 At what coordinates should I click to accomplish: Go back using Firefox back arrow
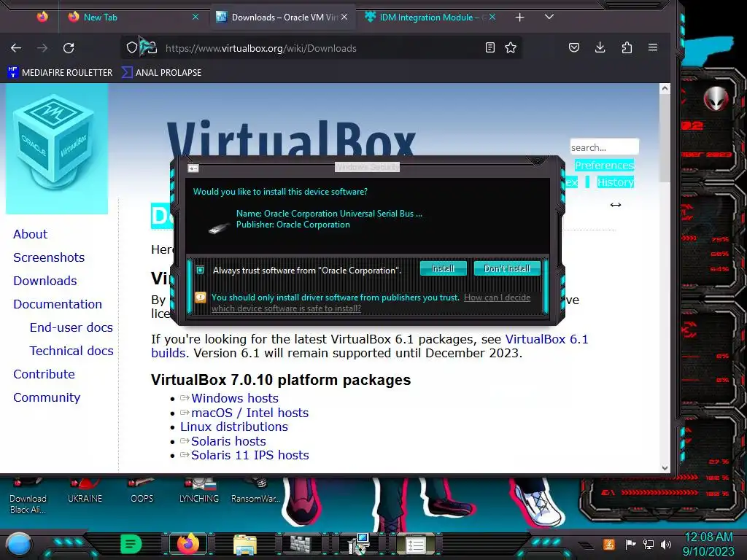[x=16, y=47]
